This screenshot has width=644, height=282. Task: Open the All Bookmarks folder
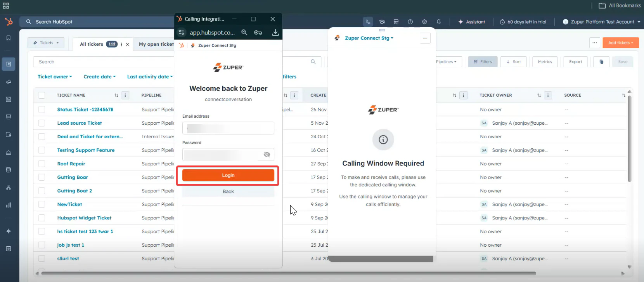point(620,5)
